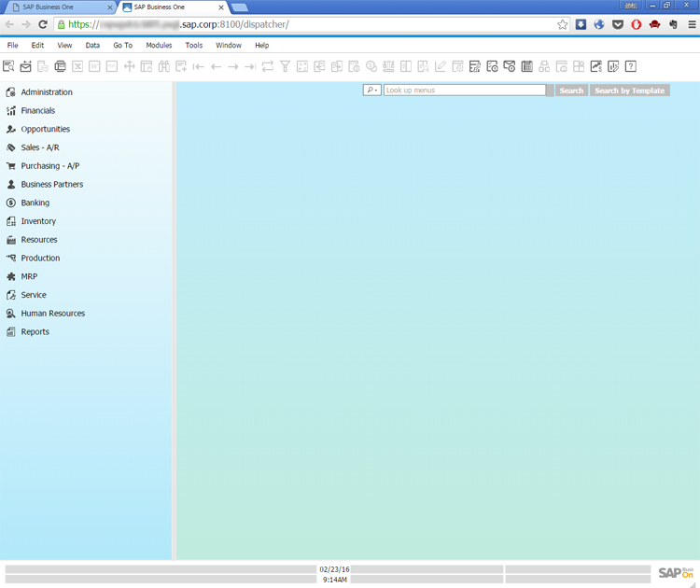The width and height of the screenshot is (700, 588).
Task: Go to the Last Data Record arrow
Action: (x=250, y=66)
